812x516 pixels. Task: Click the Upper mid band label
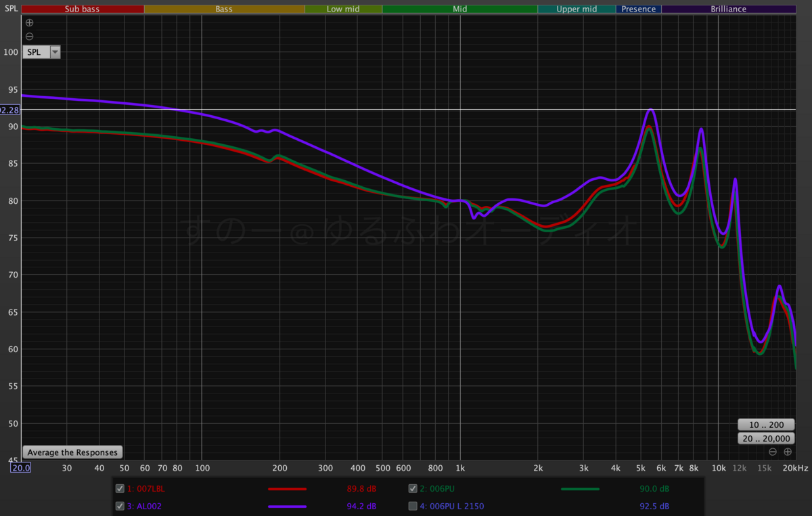point(577,9)
